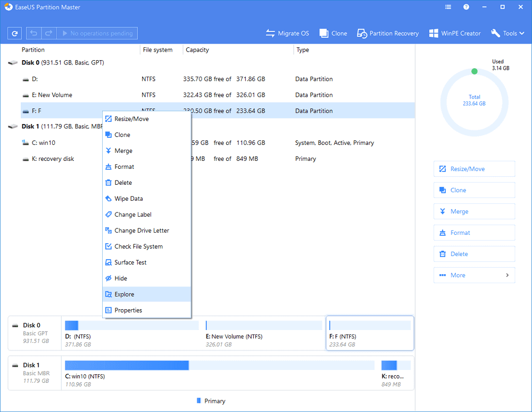
Task: Click the Tools wrench icon
Action: [x=496, y=33]
